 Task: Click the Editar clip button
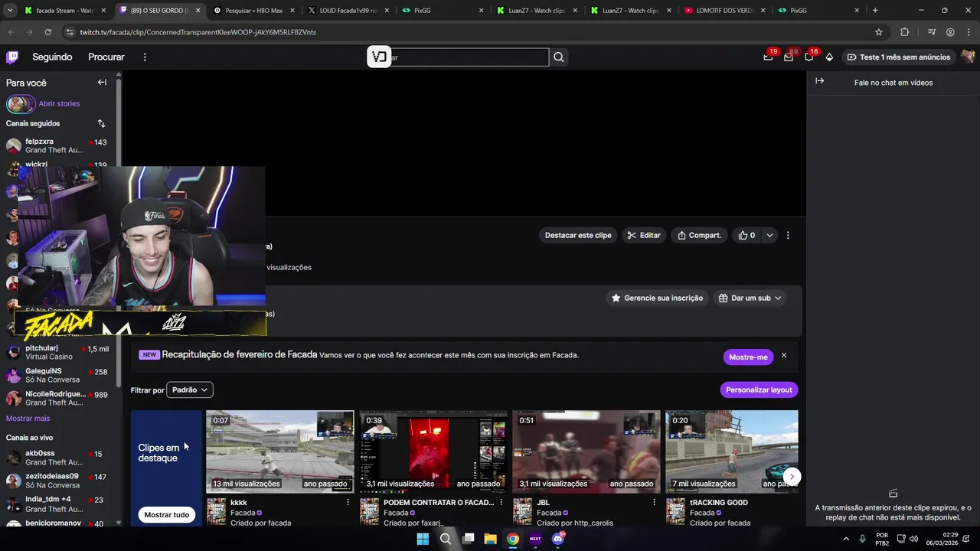tap(644, 236)
